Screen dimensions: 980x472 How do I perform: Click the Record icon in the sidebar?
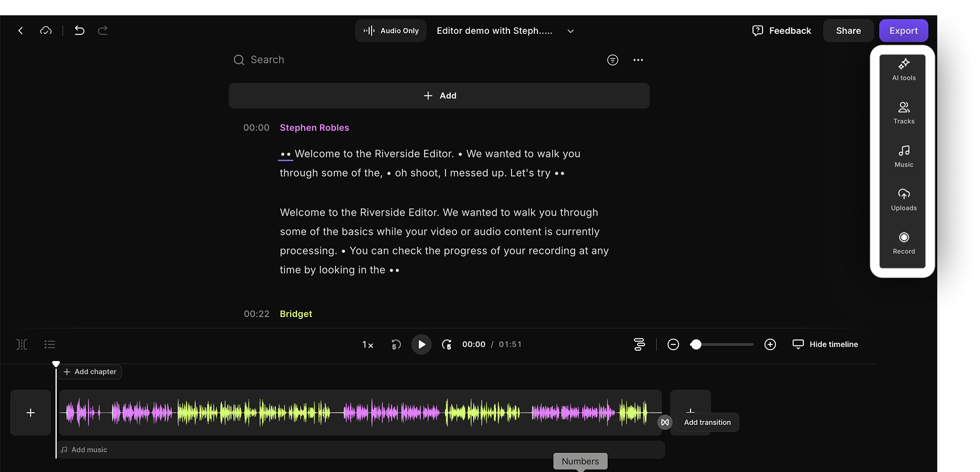pyautogui.click(x=903, y=242)
